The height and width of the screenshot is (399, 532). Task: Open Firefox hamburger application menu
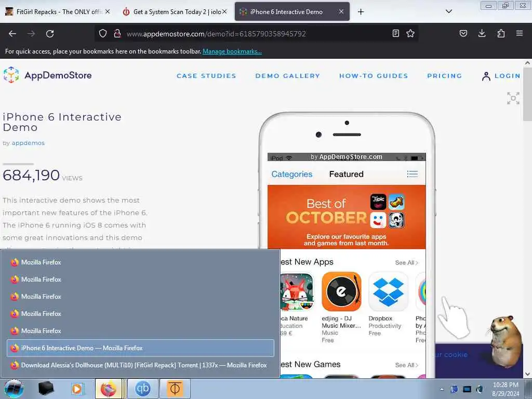pos(520,33)
